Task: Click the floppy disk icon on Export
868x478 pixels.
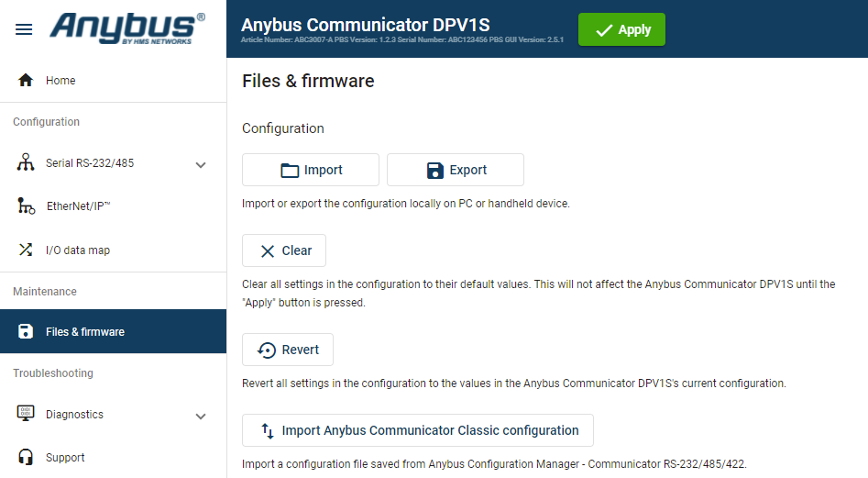Action: (x=435, y=170)
